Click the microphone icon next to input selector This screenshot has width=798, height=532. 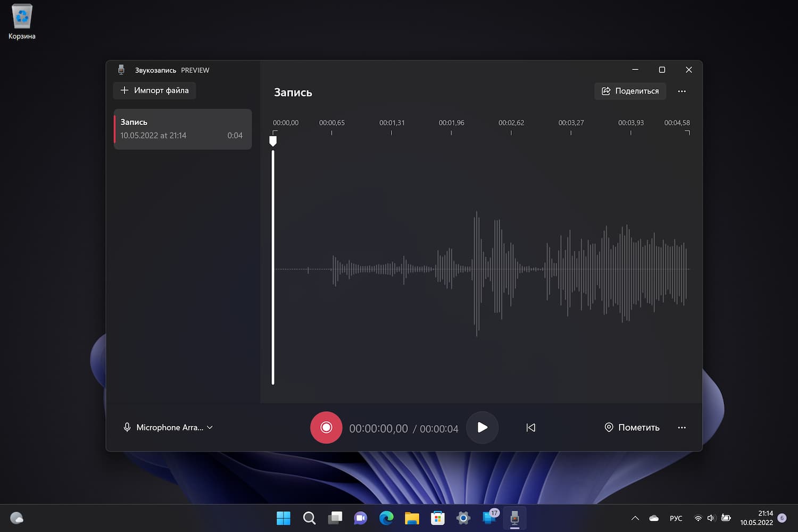point(127,427)
